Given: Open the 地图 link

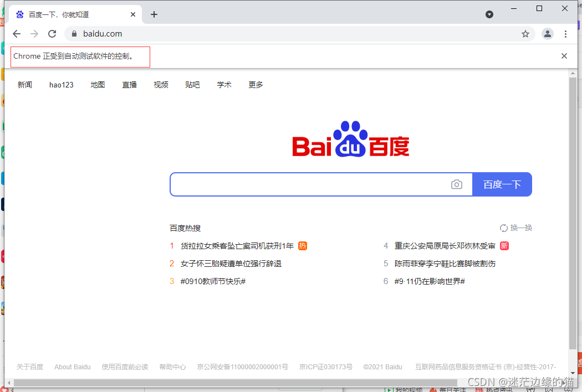Looking at the screenshot, I should pyautogui.click(x=98, y=85).
